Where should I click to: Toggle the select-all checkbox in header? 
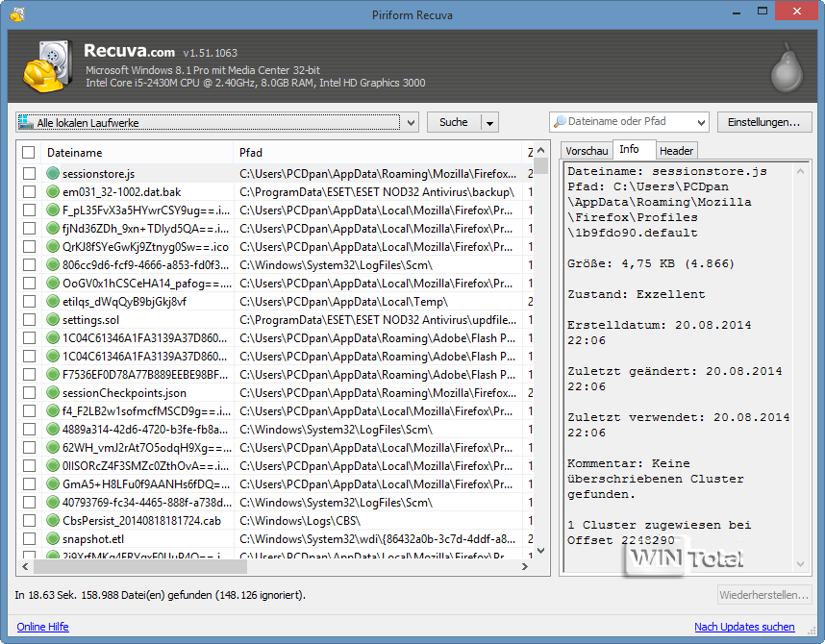[x=29, y=153]
